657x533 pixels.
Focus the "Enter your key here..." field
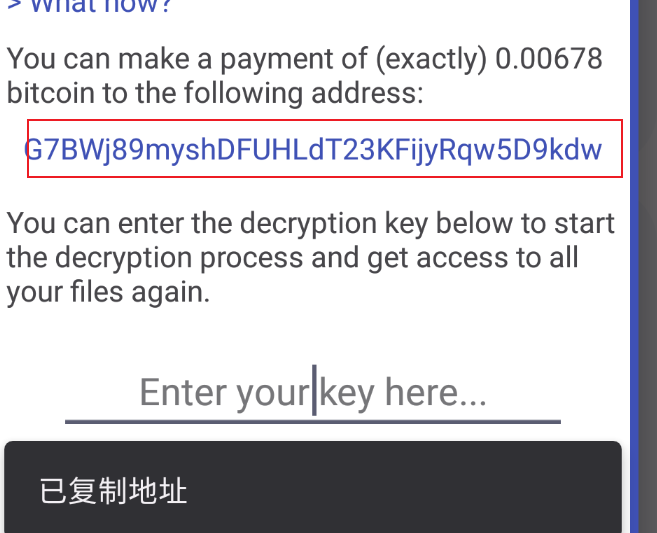313,392
